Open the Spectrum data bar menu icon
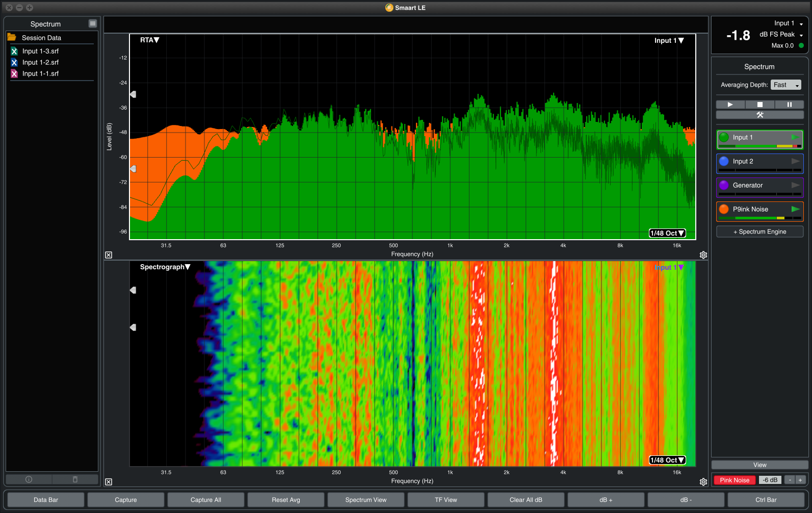 tap(92, 23)
